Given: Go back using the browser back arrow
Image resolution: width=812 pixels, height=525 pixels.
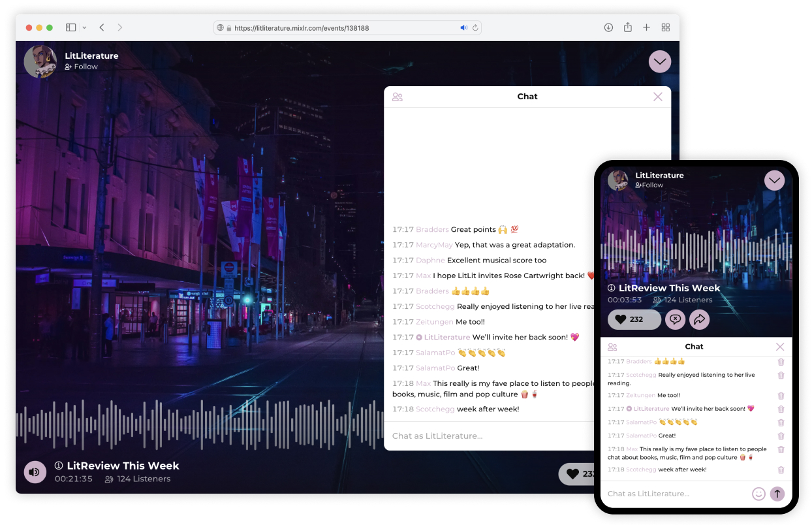Looking at the screenshot, I should (102, 27).
